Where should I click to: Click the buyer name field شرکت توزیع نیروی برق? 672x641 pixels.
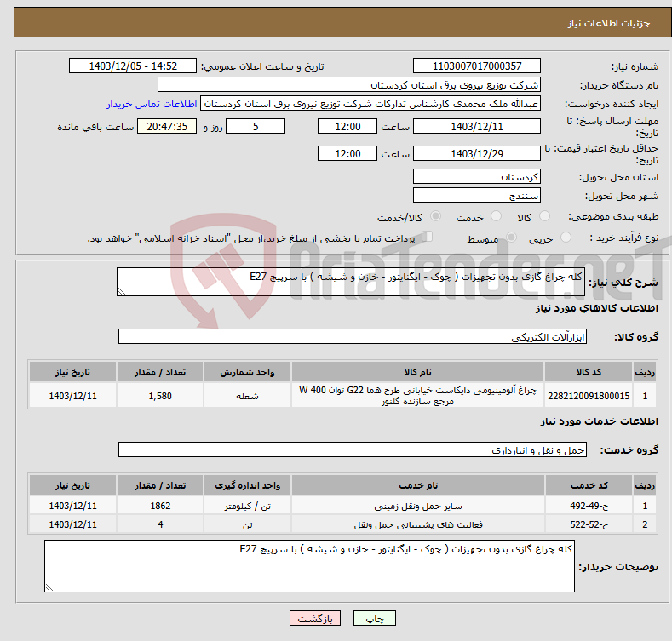[349, 84]
